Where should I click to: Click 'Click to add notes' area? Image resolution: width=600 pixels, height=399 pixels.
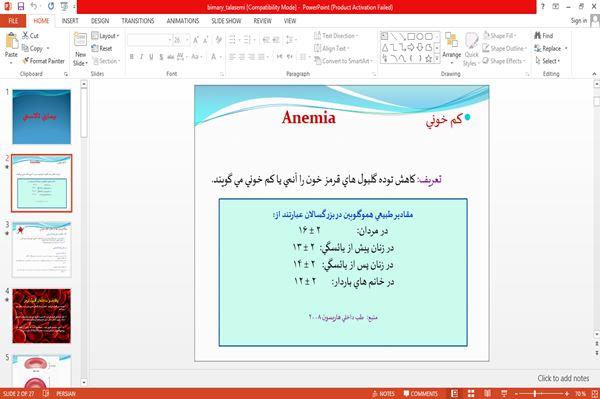click(563, 378)
